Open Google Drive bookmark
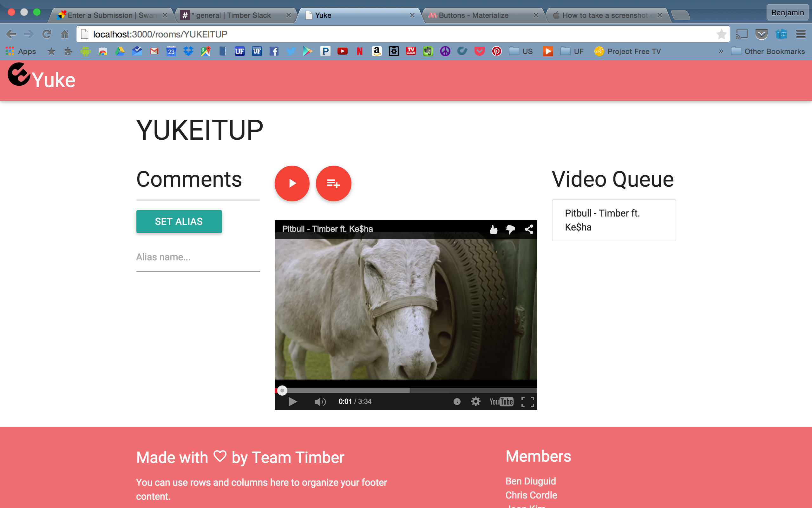This screenshot has width=812, height=508. pos(120,51)
